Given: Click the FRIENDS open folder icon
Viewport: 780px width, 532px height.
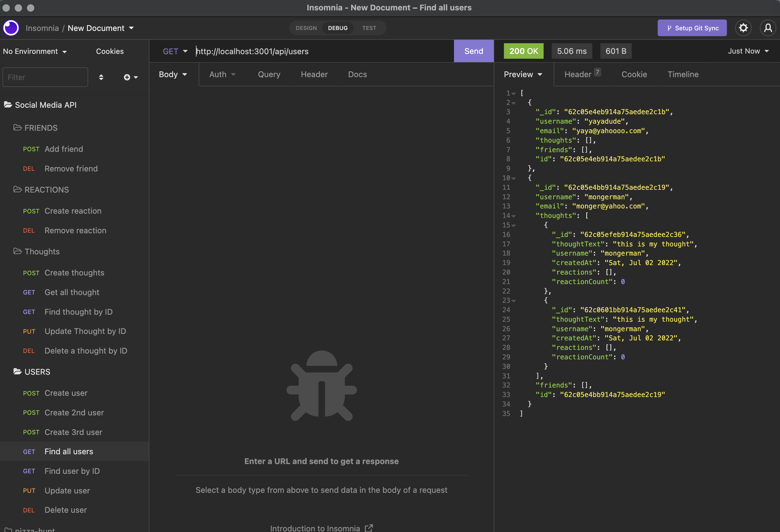Looking at the screenshot, I should pyautogui.click(x=17, y=128).
